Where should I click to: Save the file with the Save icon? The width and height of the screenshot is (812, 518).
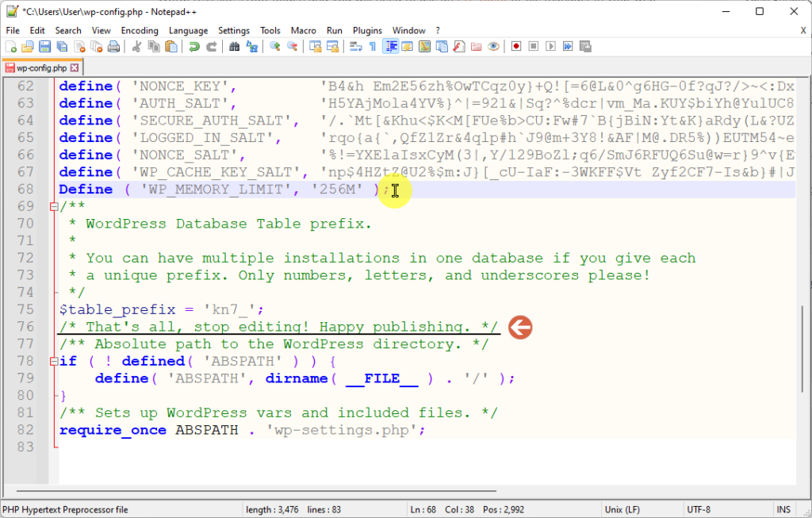pyautogui.click(x=45, y=47)
